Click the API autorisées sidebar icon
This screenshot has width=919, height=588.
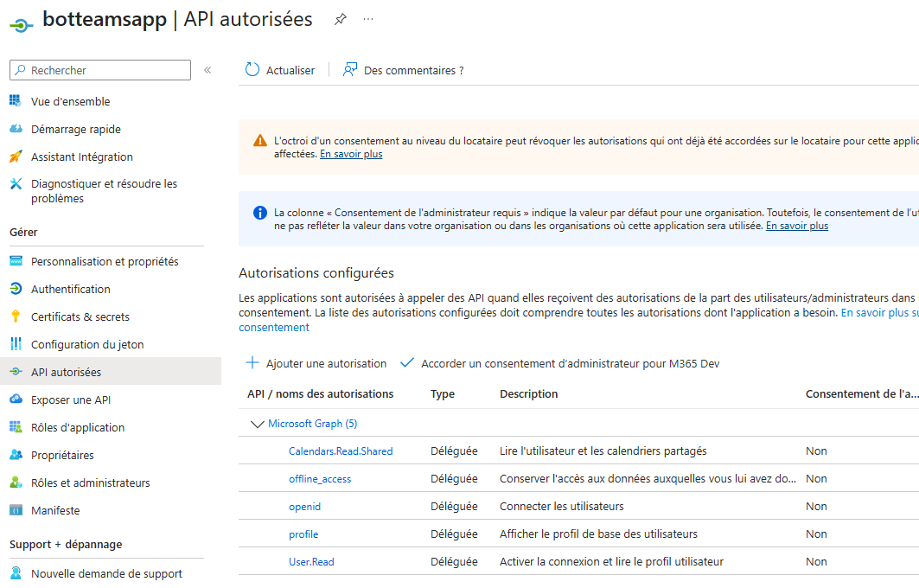[x=16, y=372]
